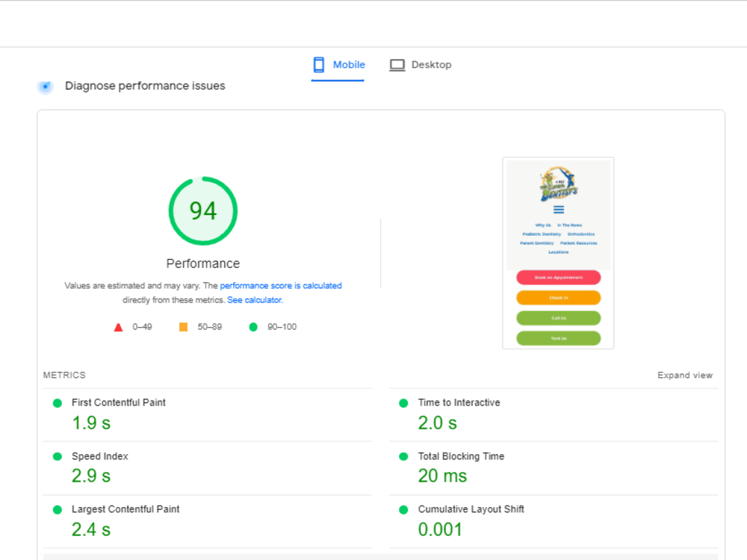This screenshot has height=560, width=747.
Task: Click the Total Blocking Time metric label
Action: (x=461, y=456)
